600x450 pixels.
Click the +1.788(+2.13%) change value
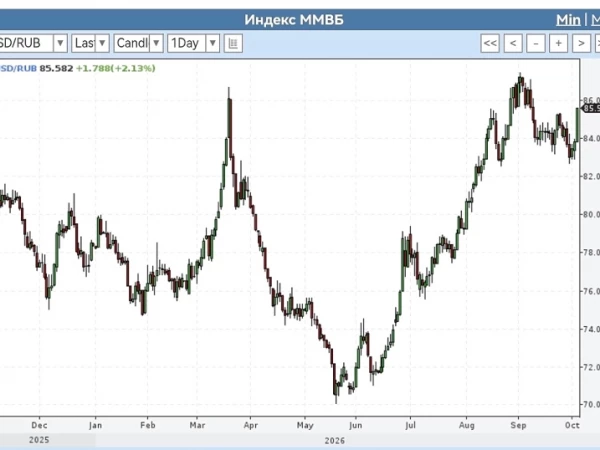point(116,68)
